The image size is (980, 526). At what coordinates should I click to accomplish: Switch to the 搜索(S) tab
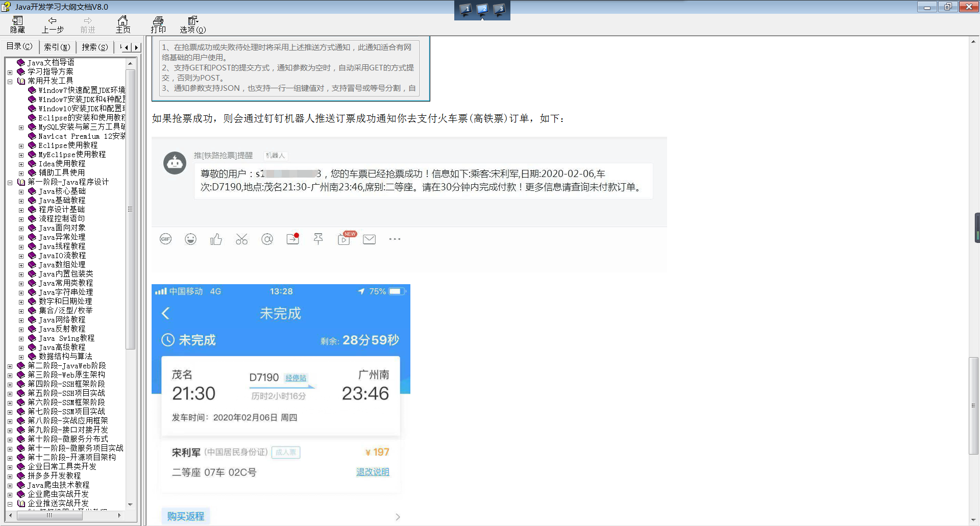pyautogui.click(x=95, y=47)
